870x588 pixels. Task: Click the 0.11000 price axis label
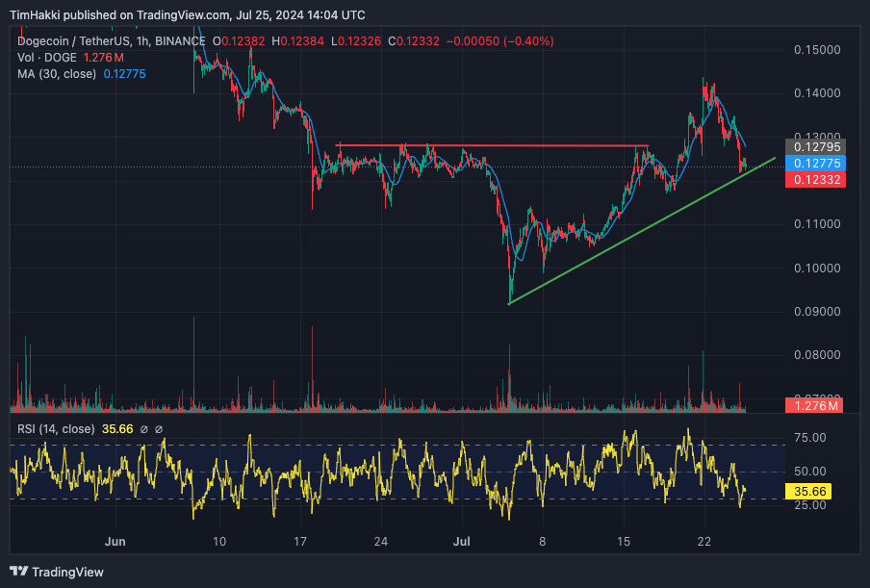pyautogui.click(x=817, y=224)
